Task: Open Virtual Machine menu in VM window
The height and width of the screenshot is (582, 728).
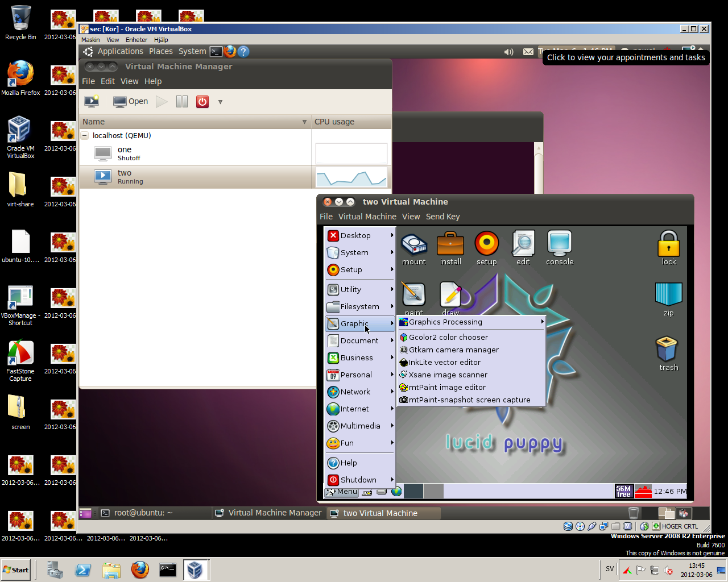Action: coord(367,217)
